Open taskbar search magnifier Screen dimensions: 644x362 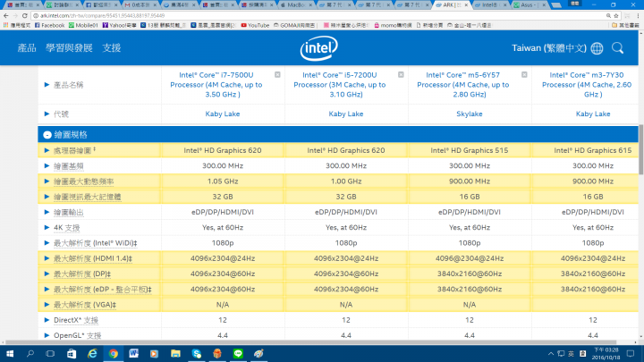[30, 353]
